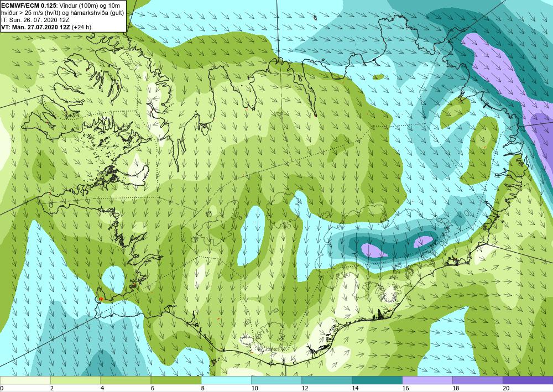The height and width of the screenshot is (392, 553).
Task: Click the darker green 6–8 legend swatch
Action: [176, 380]
